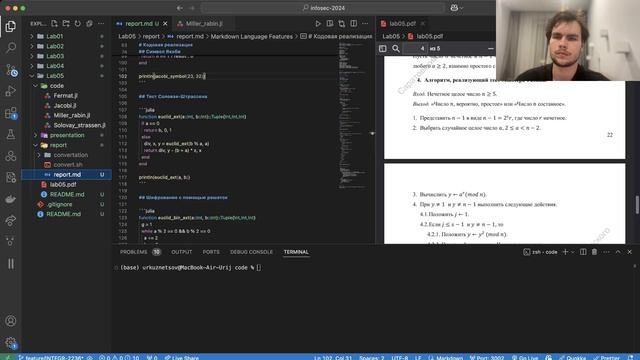The height and width of the screenshot is (360, 640).
Task: Collapse the code folder
Action: tap(36, 86)
